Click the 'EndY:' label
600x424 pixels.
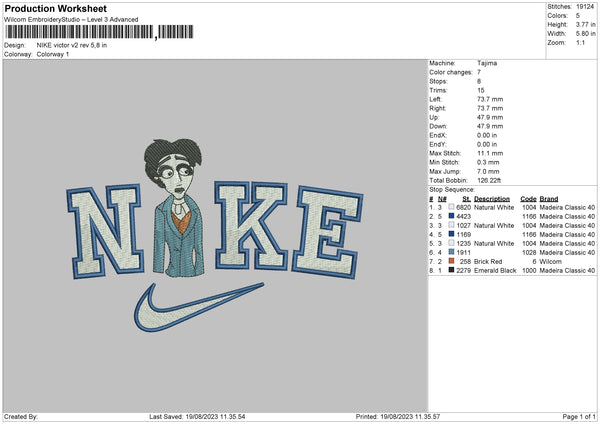coord(438,144)
